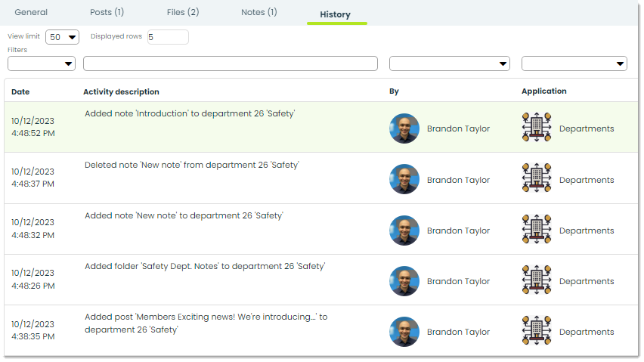This screenshot has width=644, height=362.
Task: Click the Displayed rows field
Action: [168, 37]
